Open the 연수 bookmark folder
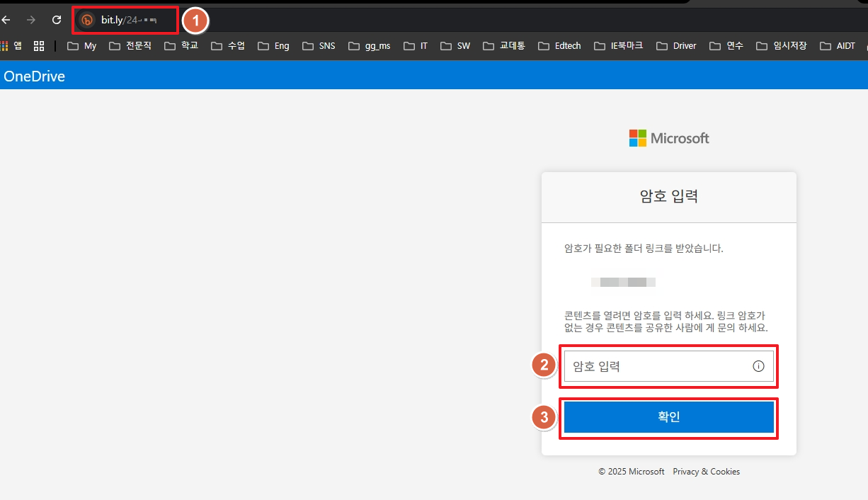 pos(726,45)
